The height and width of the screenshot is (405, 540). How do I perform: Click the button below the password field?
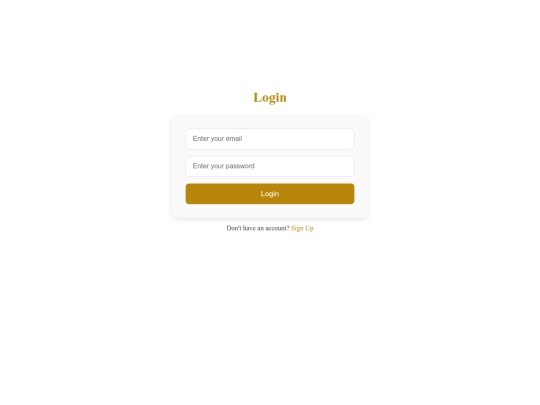(270, 194)
